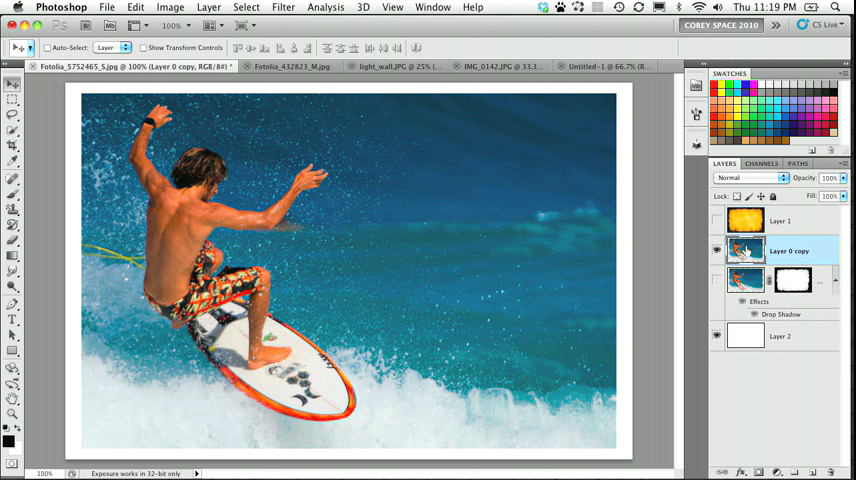856x480 pixels.
Task: Edit the Opacity 100% value field
Action: pyautogui.click(x=829, y=178)
